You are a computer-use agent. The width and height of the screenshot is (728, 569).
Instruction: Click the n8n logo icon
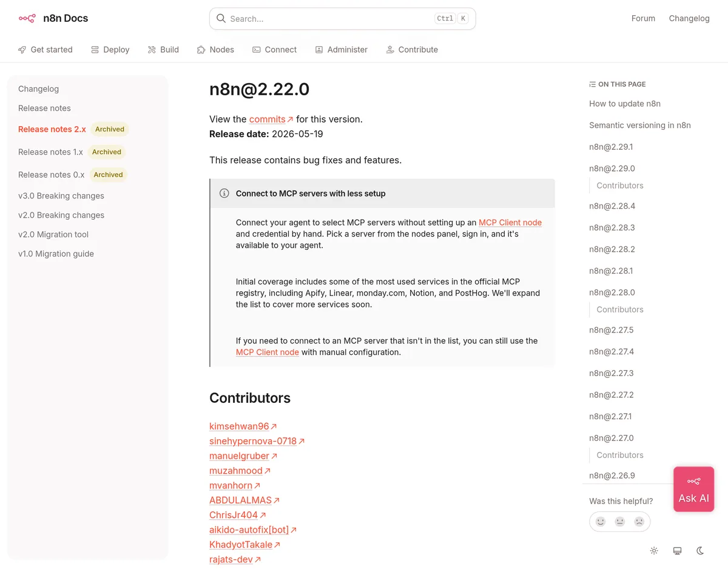[27, 18]
